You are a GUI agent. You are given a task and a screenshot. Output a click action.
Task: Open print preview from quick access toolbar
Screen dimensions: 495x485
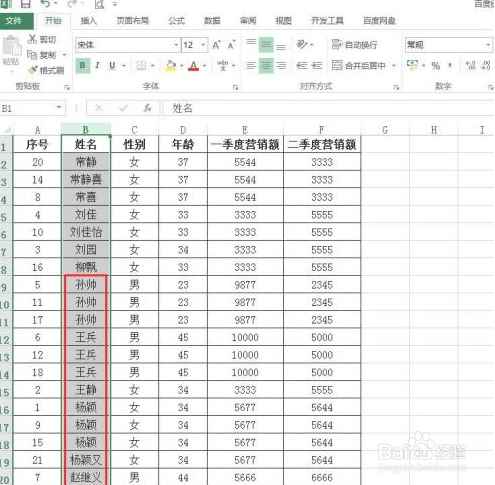[99, 4]
